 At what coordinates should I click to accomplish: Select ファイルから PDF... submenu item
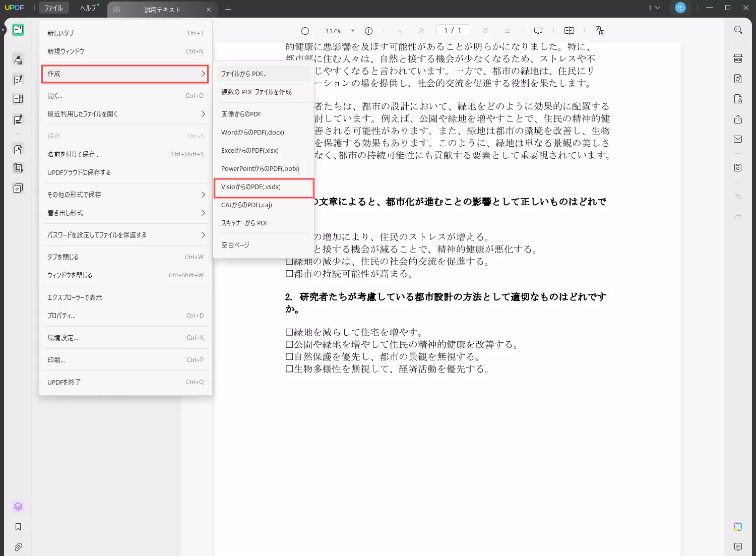click(x=264, y=74)
